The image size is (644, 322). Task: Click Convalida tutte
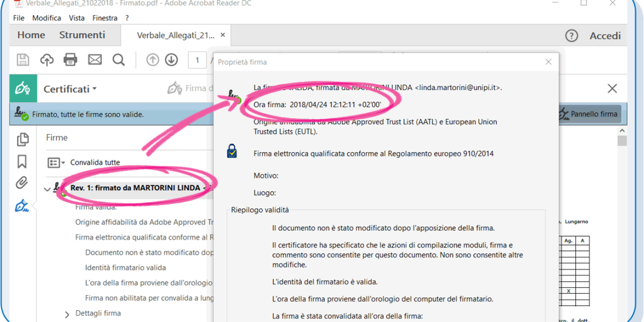point(95,163)
